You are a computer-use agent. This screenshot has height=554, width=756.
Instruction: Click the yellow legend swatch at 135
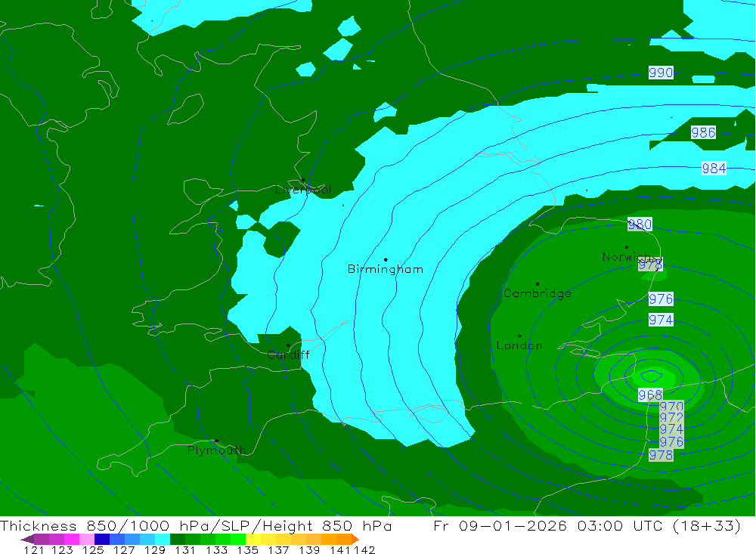click(x=253, y=539)
